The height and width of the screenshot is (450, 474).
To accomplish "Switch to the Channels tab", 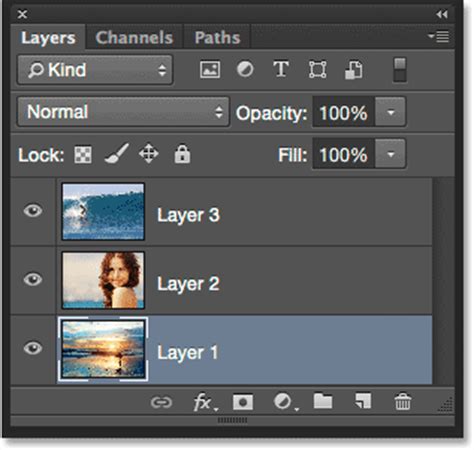I will pos(134,37).
